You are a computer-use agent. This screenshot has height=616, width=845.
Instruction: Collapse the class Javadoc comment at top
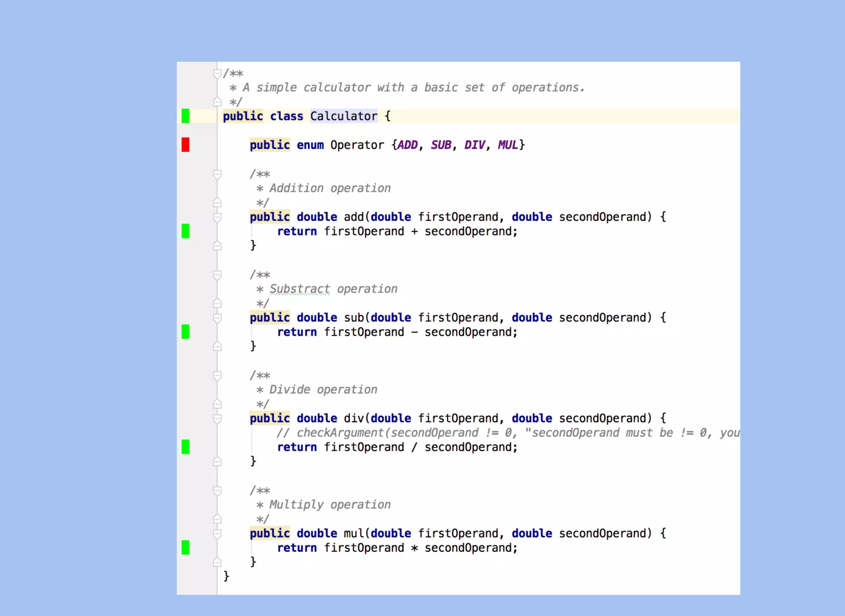(217, 73)
